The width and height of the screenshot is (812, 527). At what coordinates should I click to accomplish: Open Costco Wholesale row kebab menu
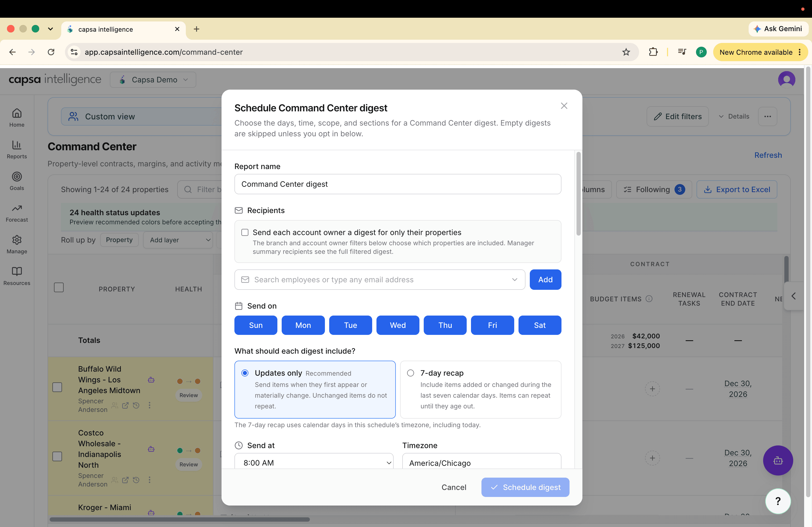coord(150,480)
